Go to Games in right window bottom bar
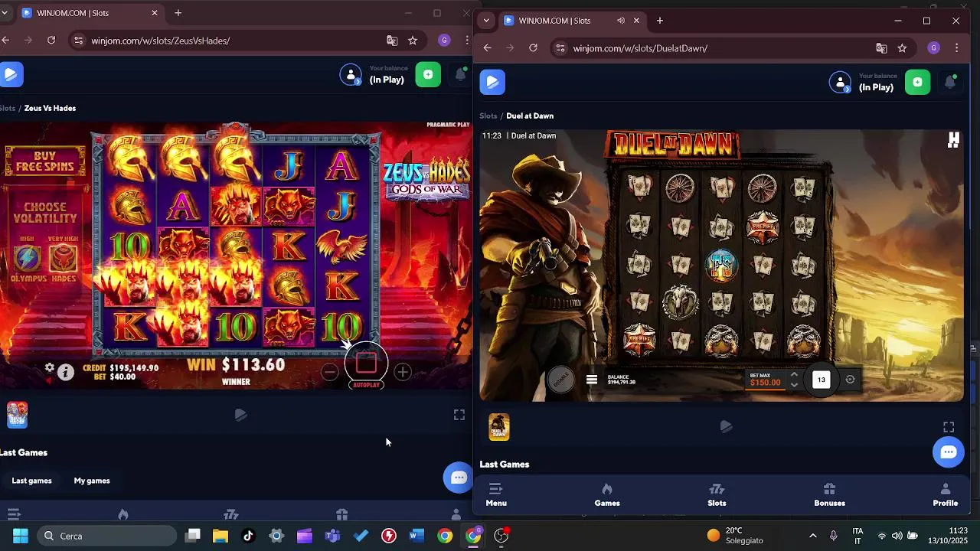Screen dimensions: 980x551 (x=607, y=495)
